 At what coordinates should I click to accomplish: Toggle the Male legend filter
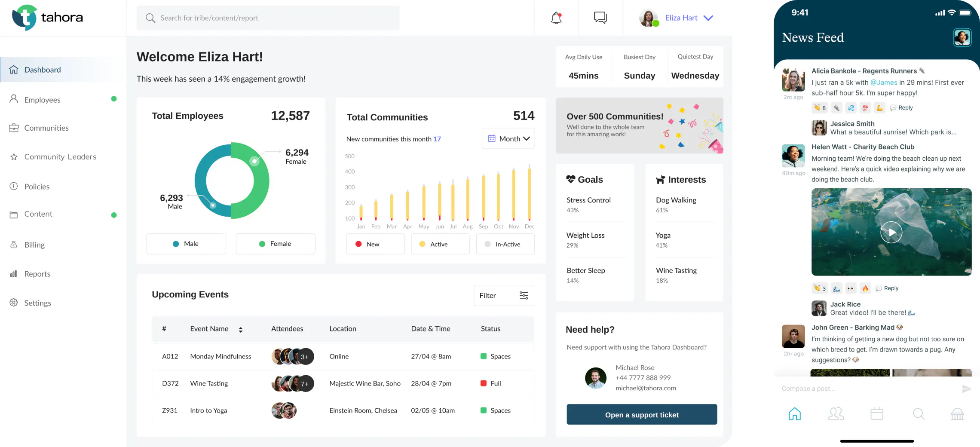[186, 244]
